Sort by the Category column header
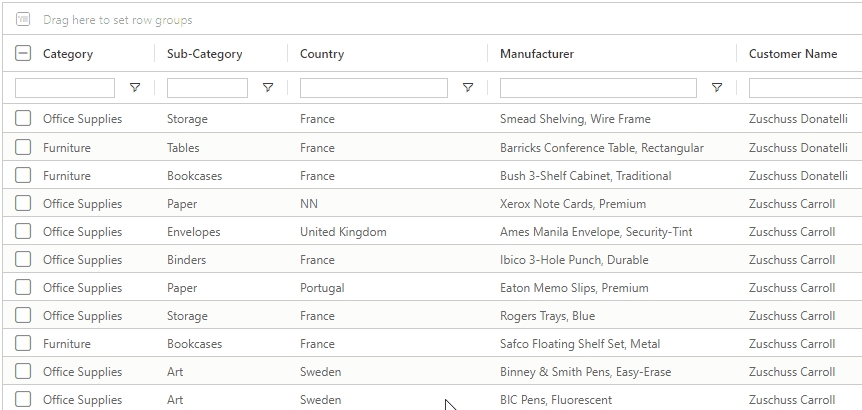The width and height of the screenshot is (862, 410). coord(68,54)
